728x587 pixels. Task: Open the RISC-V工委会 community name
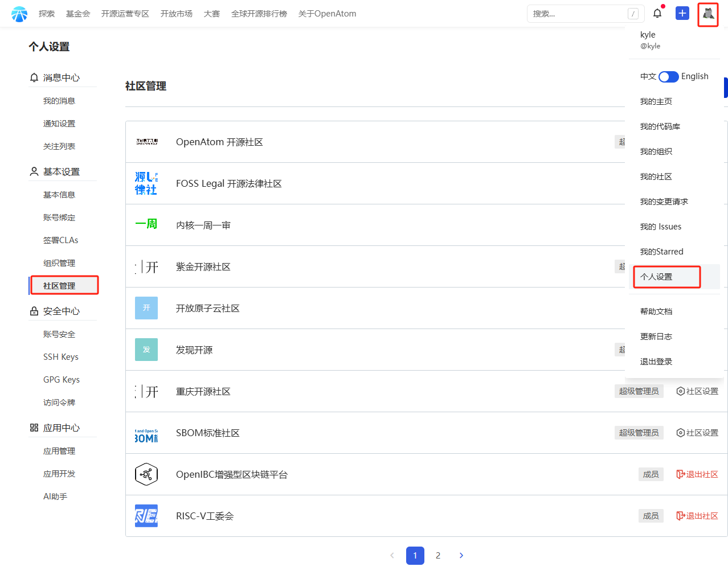click(x=205, y=516)
